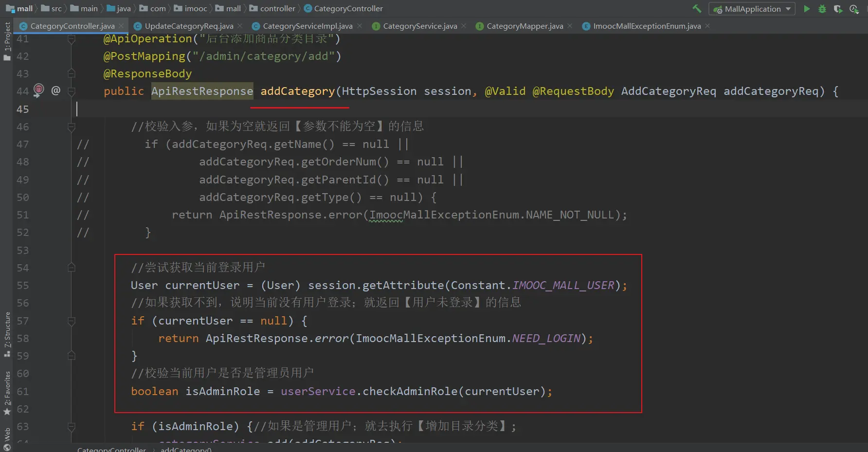Open the MallApplication run configuration dropdown
The image size is (868, 452).
[752, 9]
